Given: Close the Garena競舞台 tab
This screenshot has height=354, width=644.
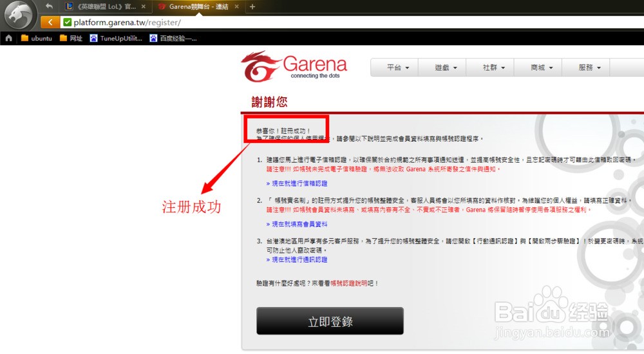Looking at the screenshot, I should point(236,6).
